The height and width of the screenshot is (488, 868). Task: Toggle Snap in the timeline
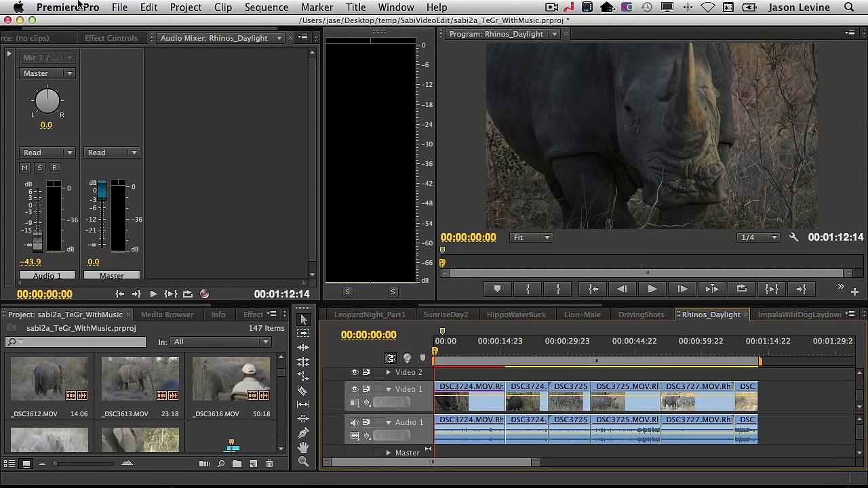click(x=391, y=359)
